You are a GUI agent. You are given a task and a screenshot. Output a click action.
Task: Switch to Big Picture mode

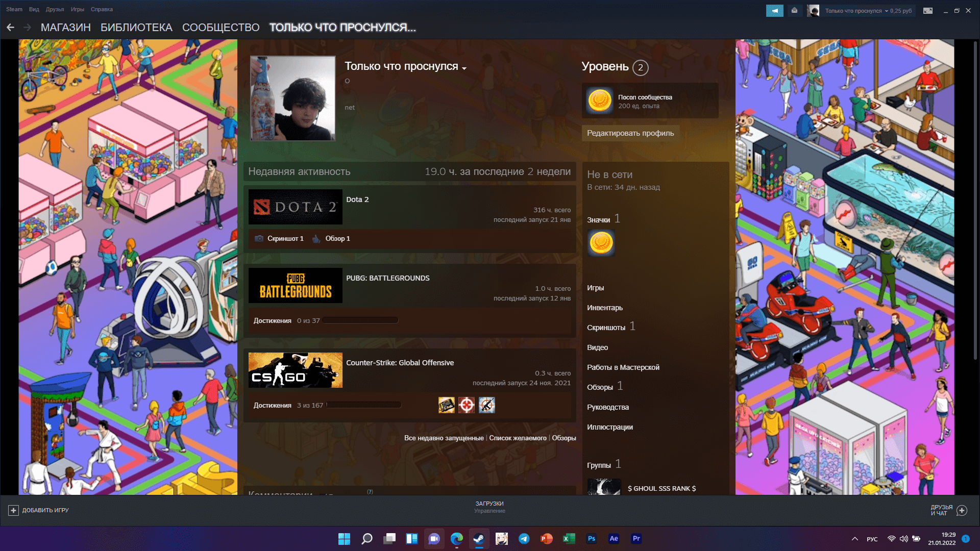tap(928, 11)
